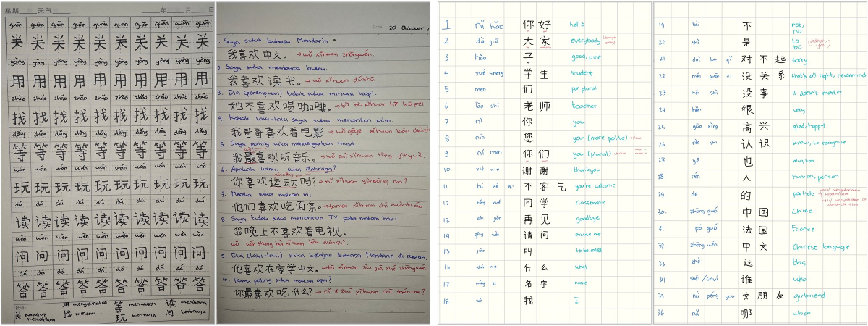868x326 pixels.
Task: Select the characters 什么 in row 16
Action: coord(537,267)
